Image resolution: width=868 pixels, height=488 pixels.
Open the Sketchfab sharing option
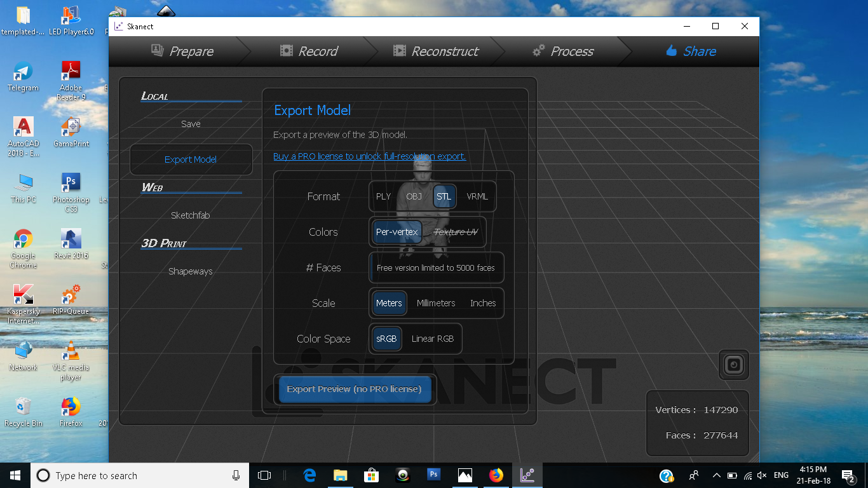pyautogui.click(x=191, y=215)
